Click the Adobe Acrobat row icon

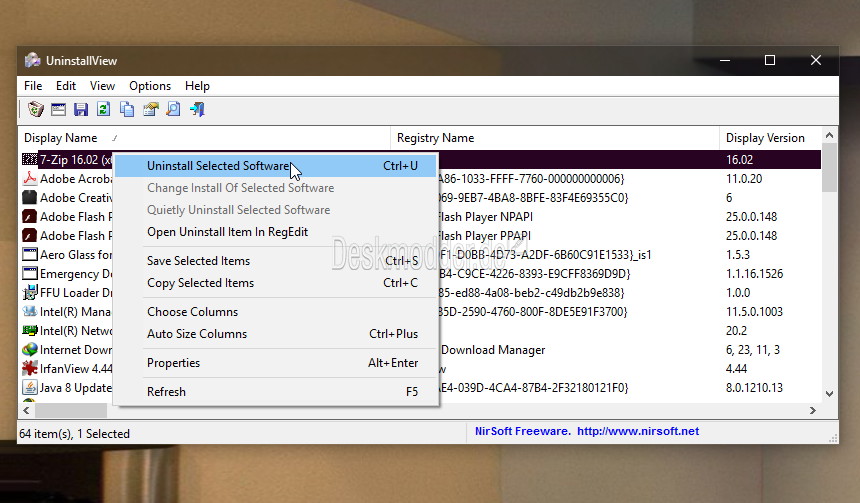(30, 178)
